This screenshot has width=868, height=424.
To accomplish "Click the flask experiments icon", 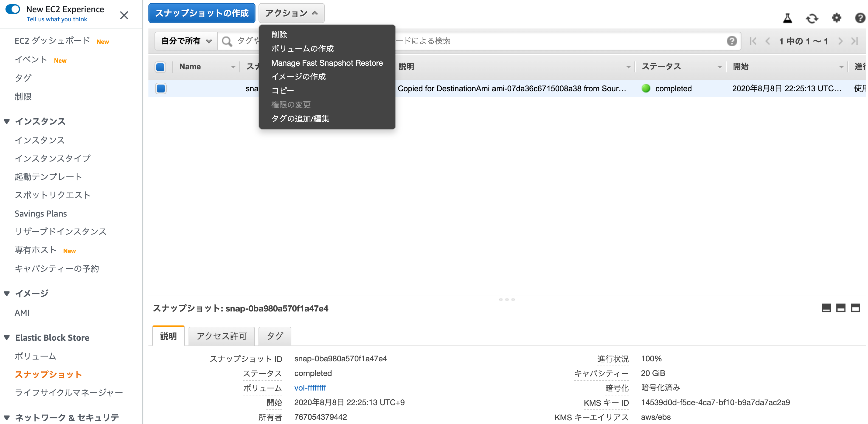I will click(787, 18).
